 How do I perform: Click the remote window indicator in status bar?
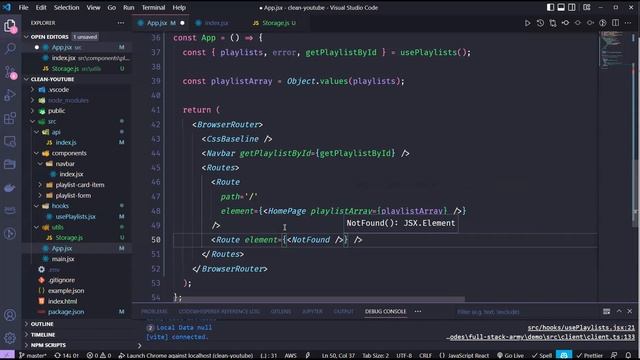pos(7,356)
